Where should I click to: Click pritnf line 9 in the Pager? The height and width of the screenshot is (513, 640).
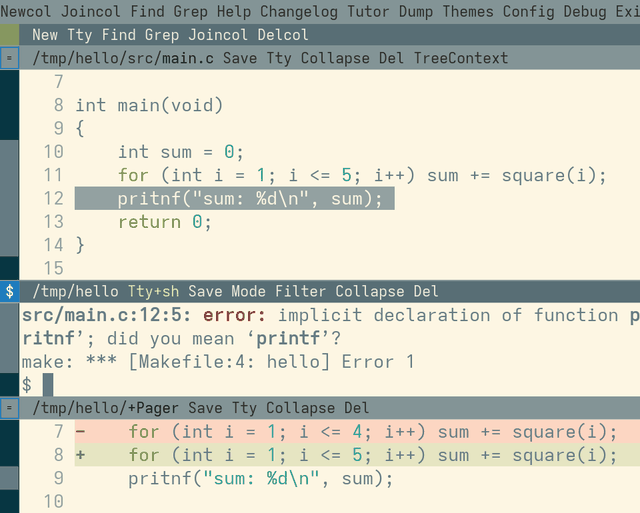pos(261,479)
